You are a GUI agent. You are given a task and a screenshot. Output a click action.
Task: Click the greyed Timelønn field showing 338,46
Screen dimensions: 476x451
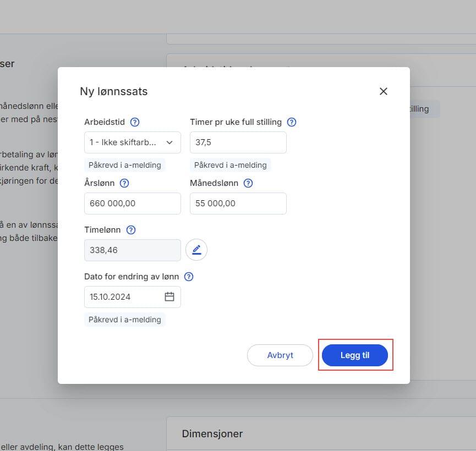(x=132, y=250)
